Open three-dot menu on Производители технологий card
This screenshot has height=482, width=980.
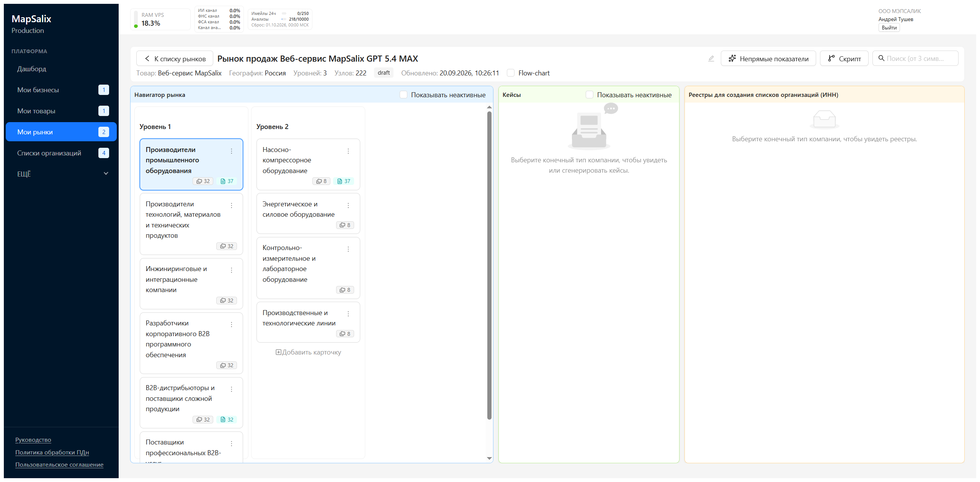pyautogui.click(x=232, y=206)
